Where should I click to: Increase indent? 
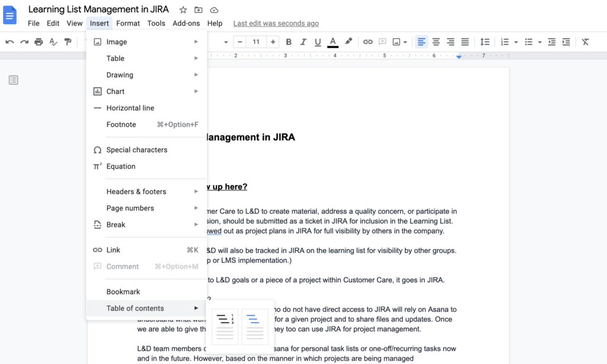coord(566,42)
